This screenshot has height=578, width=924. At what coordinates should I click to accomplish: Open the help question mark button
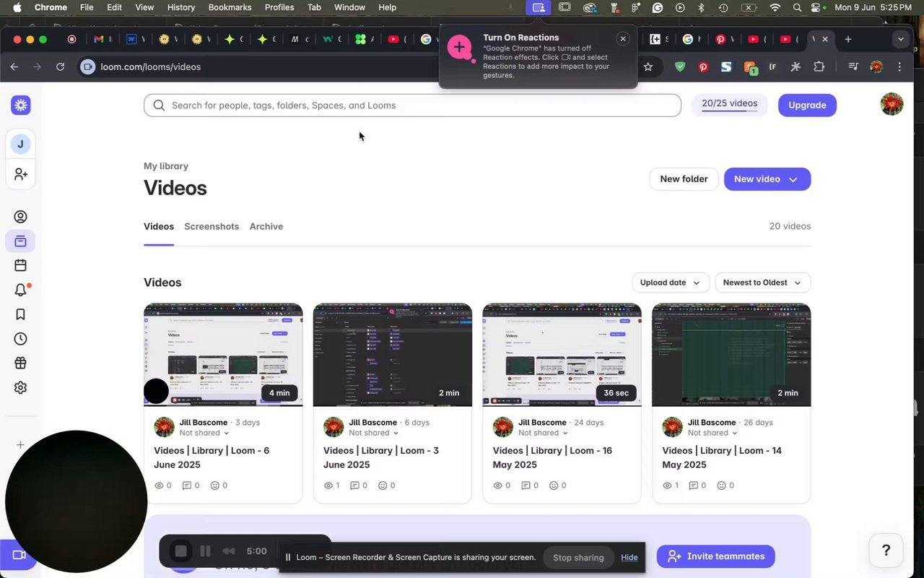(x=886, y=551)
